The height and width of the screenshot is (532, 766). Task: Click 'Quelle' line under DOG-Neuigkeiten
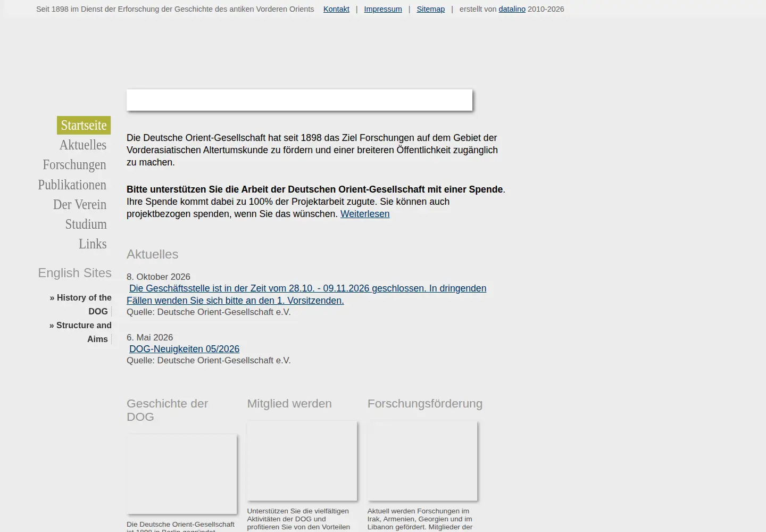[209, 361]
